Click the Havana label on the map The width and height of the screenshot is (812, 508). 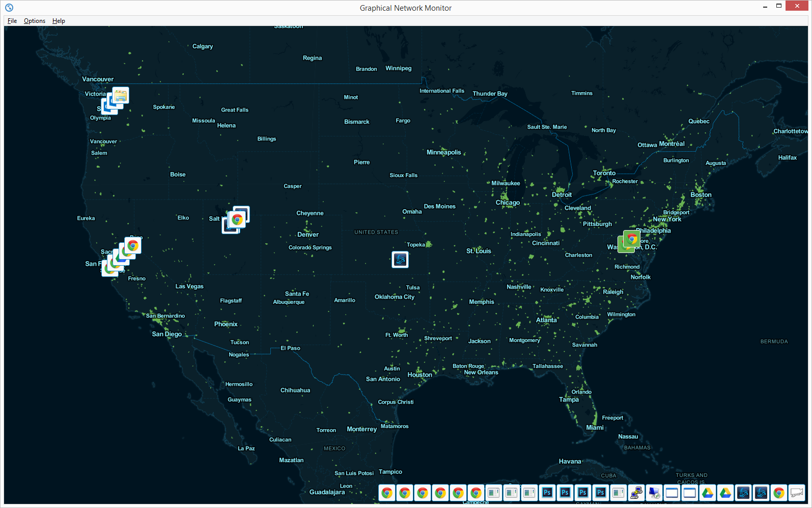click(570, 462)
